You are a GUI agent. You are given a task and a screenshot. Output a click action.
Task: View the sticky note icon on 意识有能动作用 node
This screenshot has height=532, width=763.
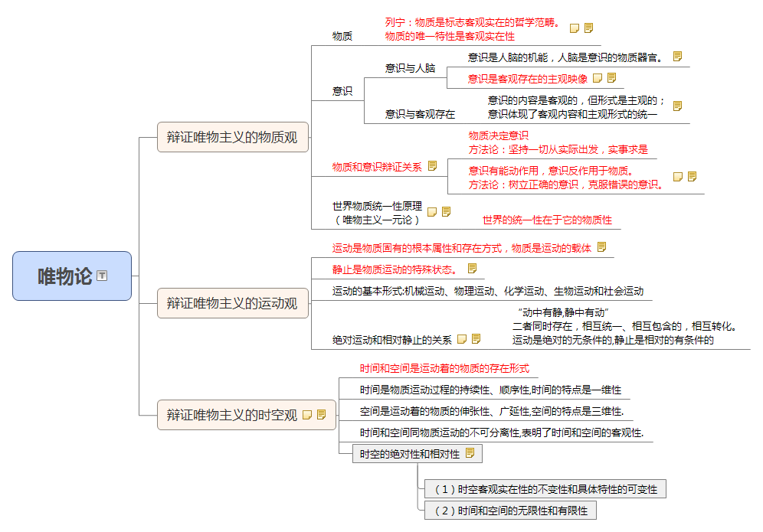(679, 175)
